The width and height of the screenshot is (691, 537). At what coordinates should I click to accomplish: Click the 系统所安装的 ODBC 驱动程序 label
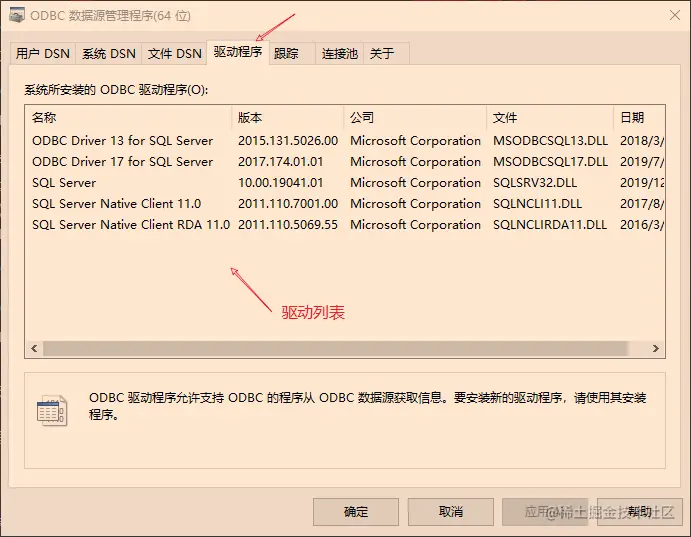(116, 90)
